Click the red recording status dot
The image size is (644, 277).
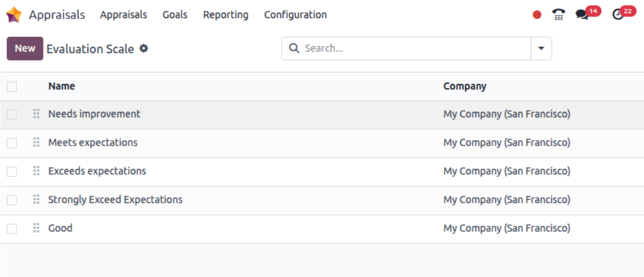(x=537, y=15)
